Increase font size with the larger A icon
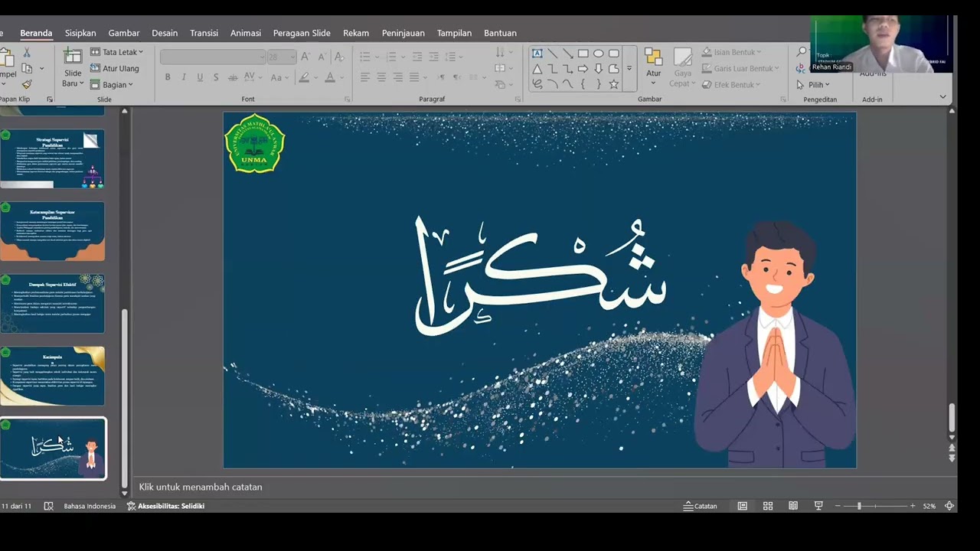 click(x=305, y=57)
